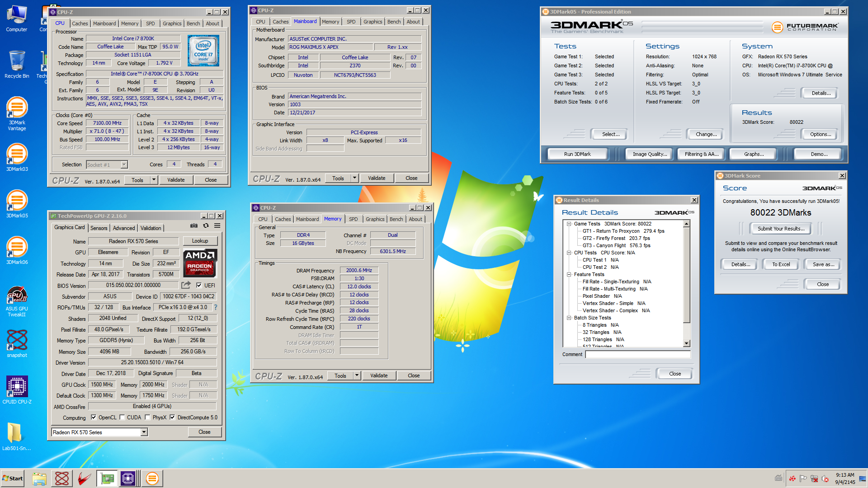Click the Filtering & AA button
Screen dimensions: 868x488
(x=701, y=154)
